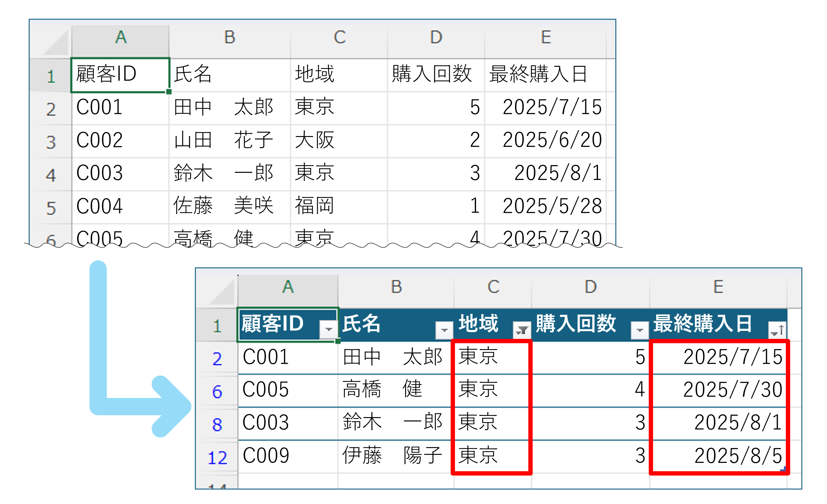Select the column E header in the lower sheet
This screenshot has height=504, width=827.
click(x=718, y=287)
